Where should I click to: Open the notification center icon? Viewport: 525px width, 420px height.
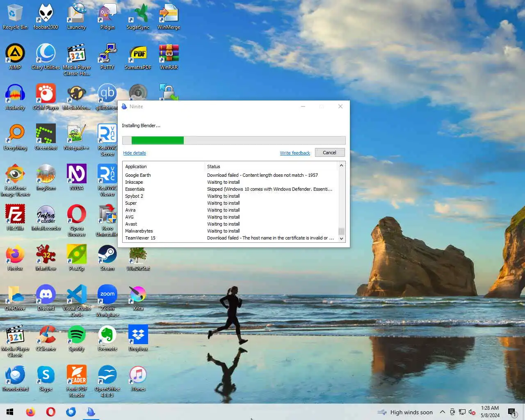512,412
